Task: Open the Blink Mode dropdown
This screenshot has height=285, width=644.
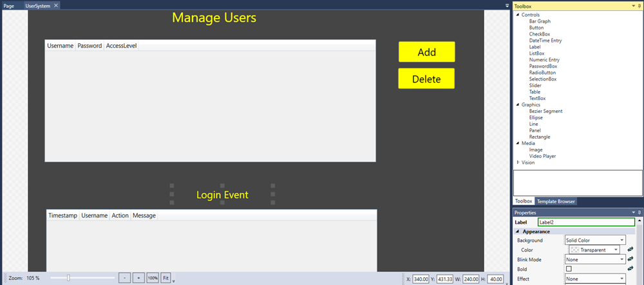Action: coord(595,259)
